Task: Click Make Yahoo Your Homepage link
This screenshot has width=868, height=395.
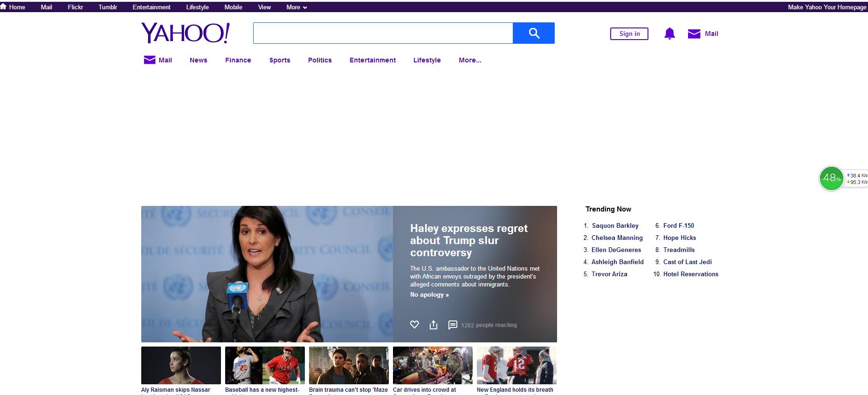Action: coord(827,7)
